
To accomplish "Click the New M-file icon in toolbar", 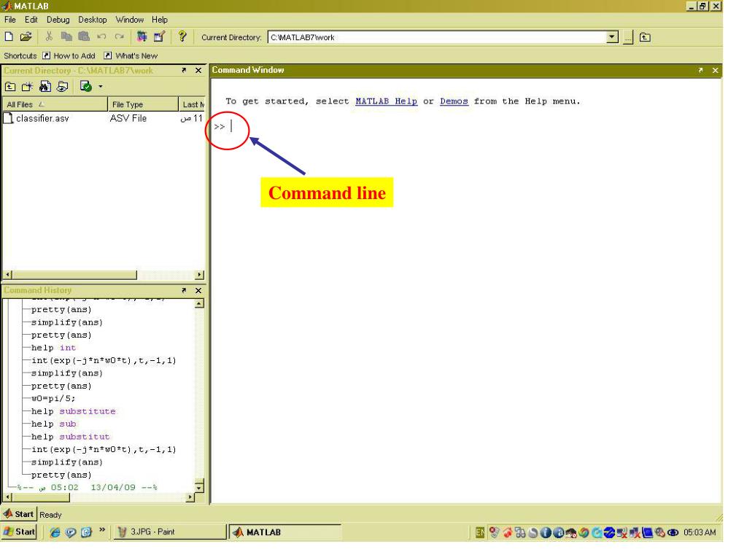I will pyautogui.click(x=9, y=36).
